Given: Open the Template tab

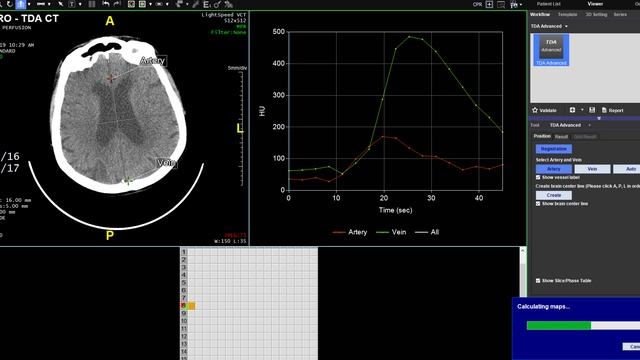Looking at the screenshot, I should [x=567, y=14].
